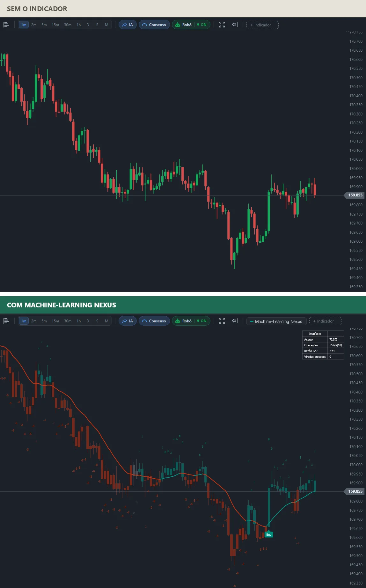The height and width of the screenshot is (588, 366).
Task: Click Estatística table header
Action: [315, 334]
